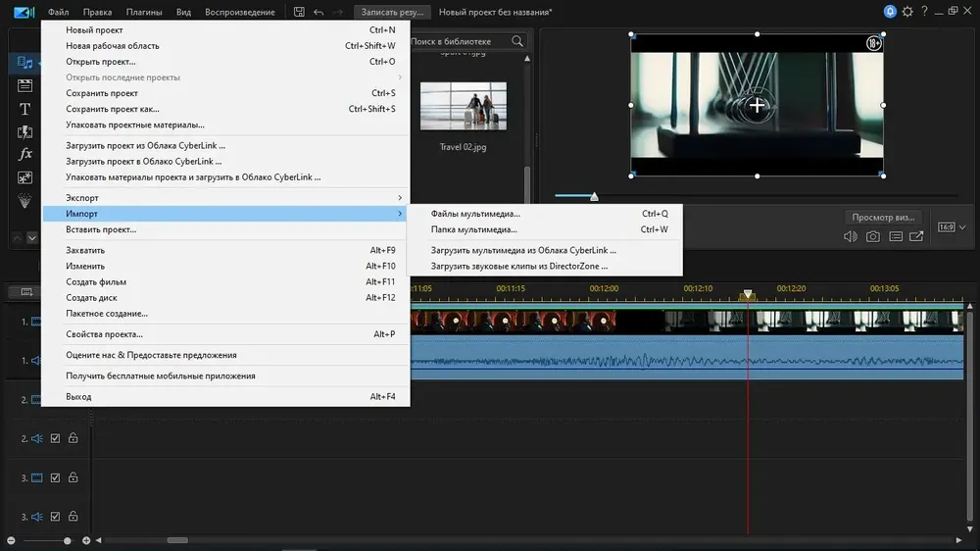This screenshot has height=551, width=980.
Task: Click the preview volume speaker icon
Action: tap(850, 236)
